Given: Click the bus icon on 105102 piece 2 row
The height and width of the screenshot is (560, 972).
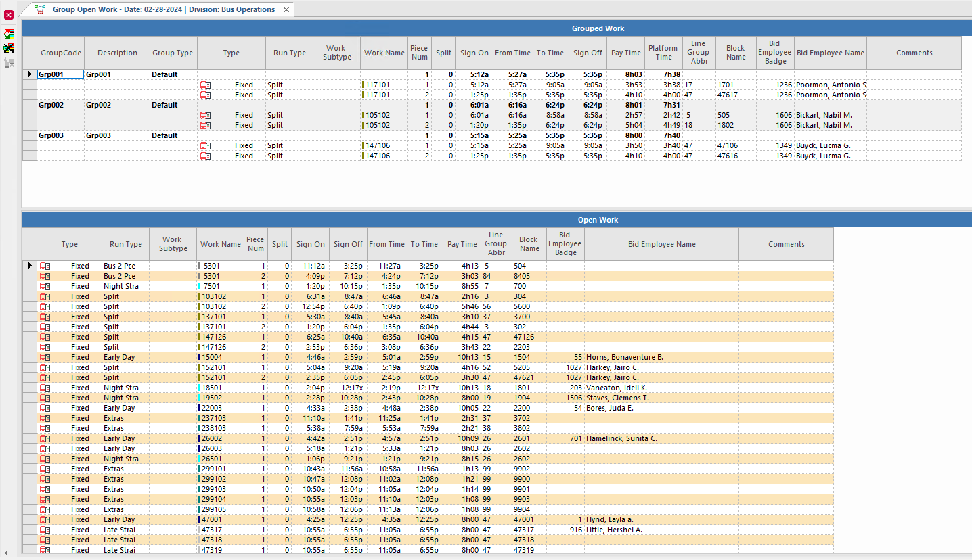Looking at the screenshot, I should (x=206, y=125).
